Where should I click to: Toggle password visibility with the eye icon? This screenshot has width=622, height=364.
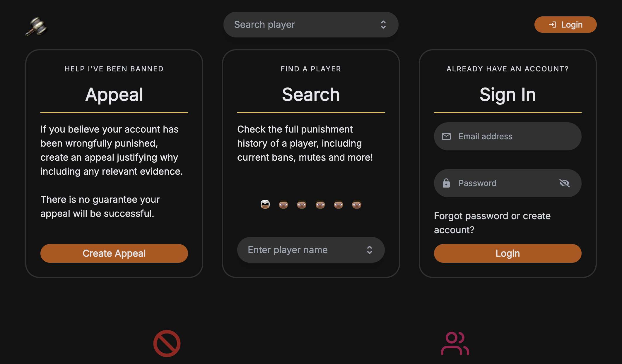tap(565, 183)
